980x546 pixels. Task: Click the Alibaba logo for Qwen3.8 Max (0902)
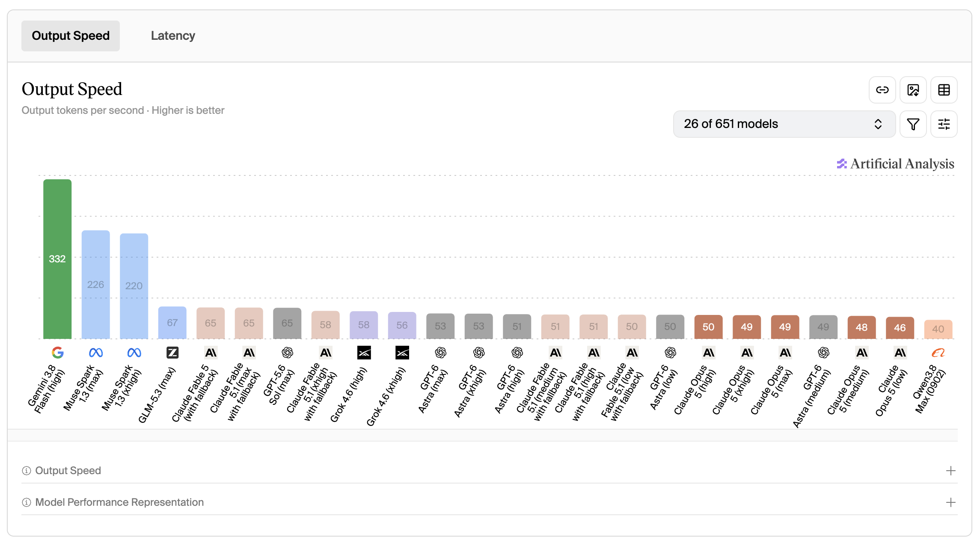click(938, 353)
